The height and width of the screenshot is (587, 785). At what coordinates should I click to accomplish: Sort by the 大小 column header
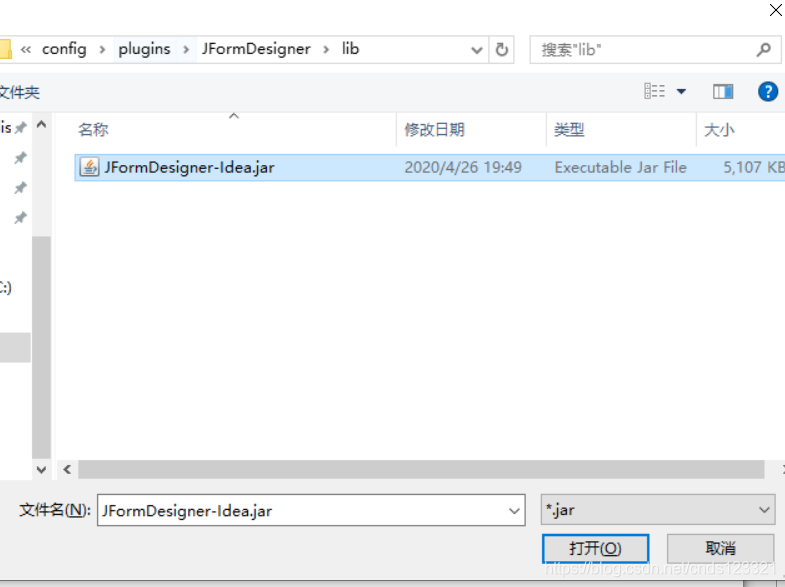click(x=719, y=130)
